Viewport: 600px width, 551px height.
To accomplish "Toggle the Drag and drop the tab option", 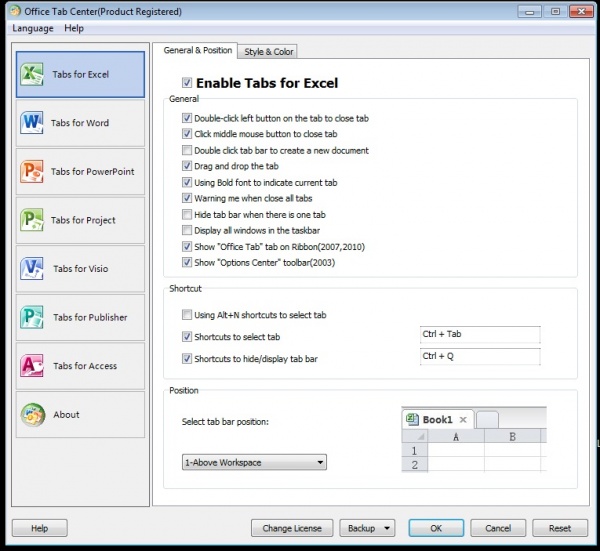I will tap(187, 166).
